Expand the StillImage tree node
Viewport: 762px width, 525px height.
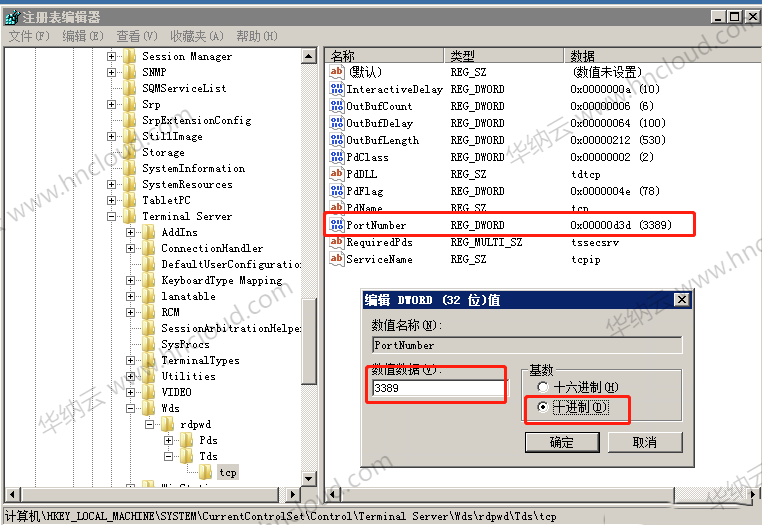tap(111, 137)
